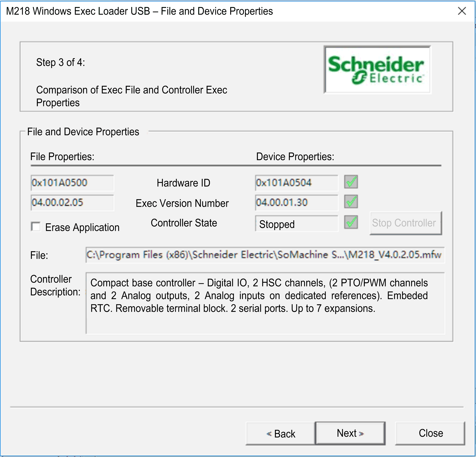This screenshot has width=476, height=457.
Task: Click the Hardware ID match checkmark
Action: tap(351, 182)
